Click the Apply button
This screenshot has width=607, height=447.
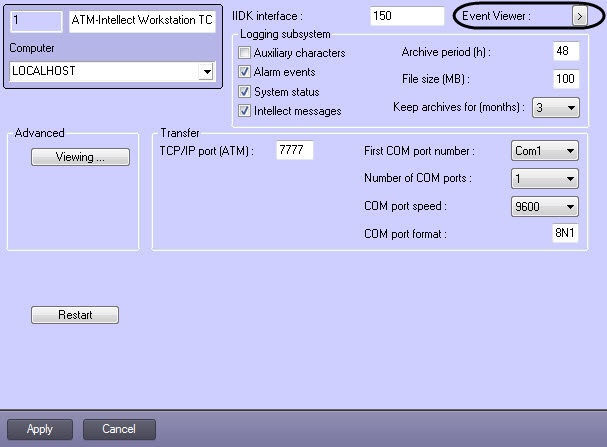[x=40, y=429]
